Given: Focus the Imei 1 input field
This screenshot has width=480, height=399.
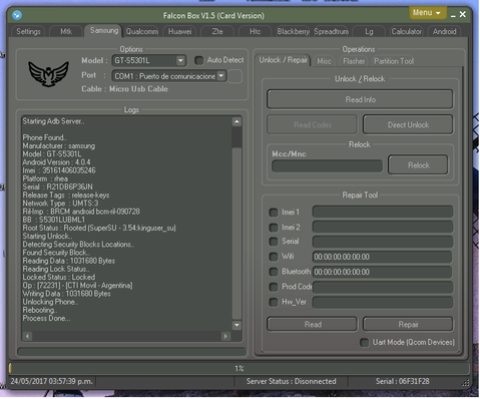Looking at the screenshot, I should tap(382, 212).
